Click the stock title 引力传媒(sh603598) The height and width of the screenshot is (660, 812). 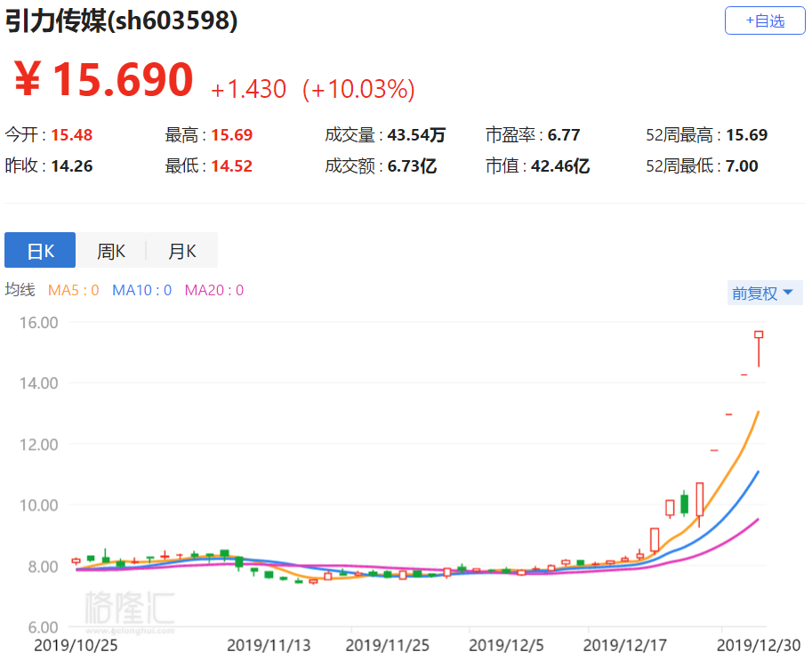(121, 21)
